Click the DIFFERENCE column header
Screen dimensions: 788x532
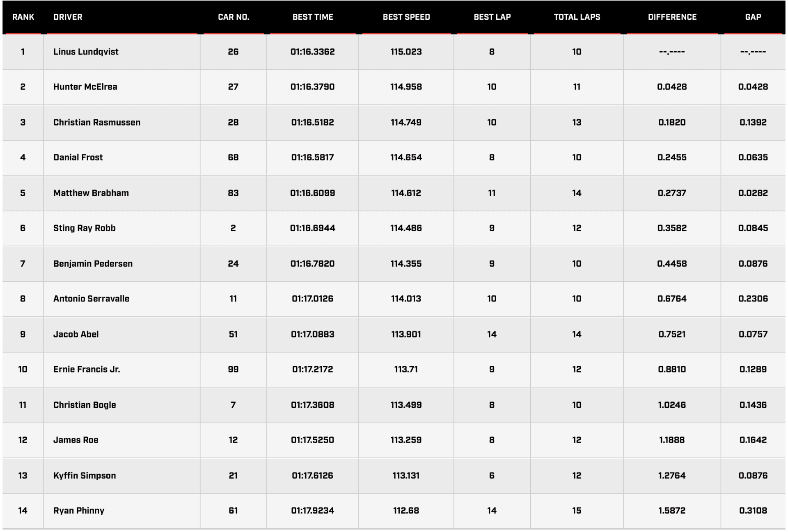[672, 17]
